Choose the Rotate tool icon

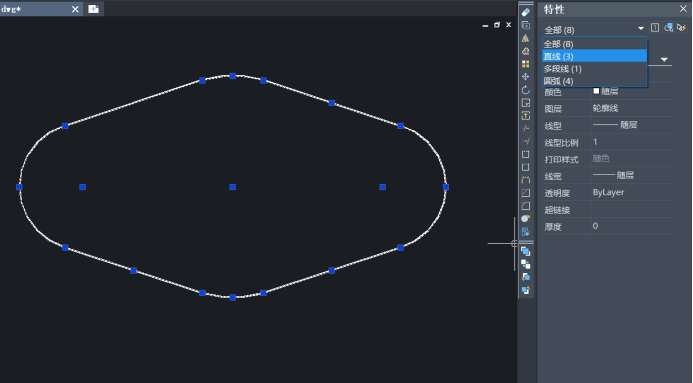[525, 90]
